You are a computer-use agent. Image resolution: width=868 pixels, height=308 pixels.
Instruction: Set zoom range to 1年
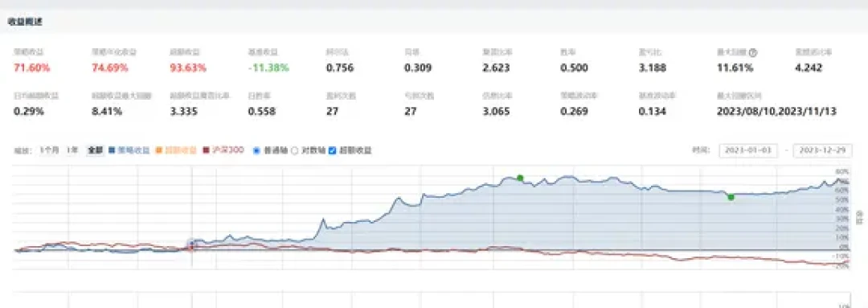(x=72, y=150)
